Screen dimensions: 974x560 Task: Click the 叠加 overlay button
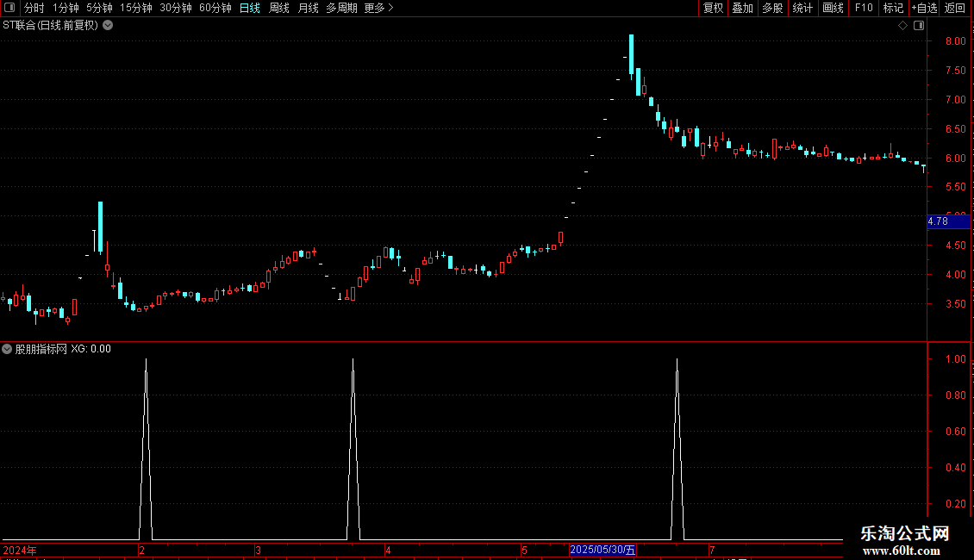point(743,8)
